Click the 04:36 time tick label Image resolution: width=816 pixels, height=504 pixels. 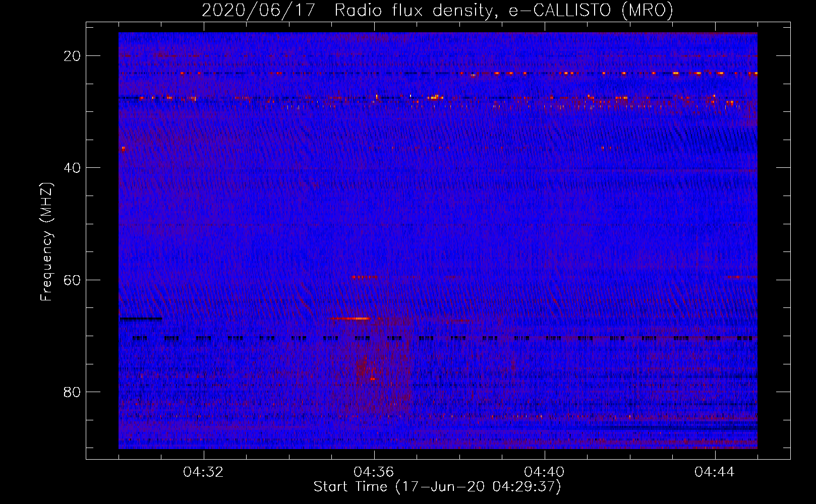point(374,472)
